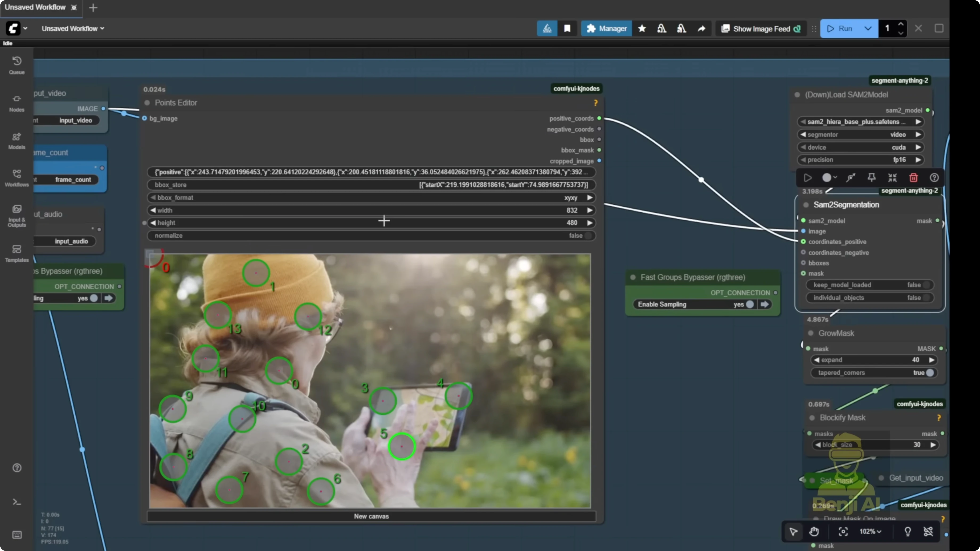Open the ComfyUI Manager
Screen dimensions: 980x551
606,28
